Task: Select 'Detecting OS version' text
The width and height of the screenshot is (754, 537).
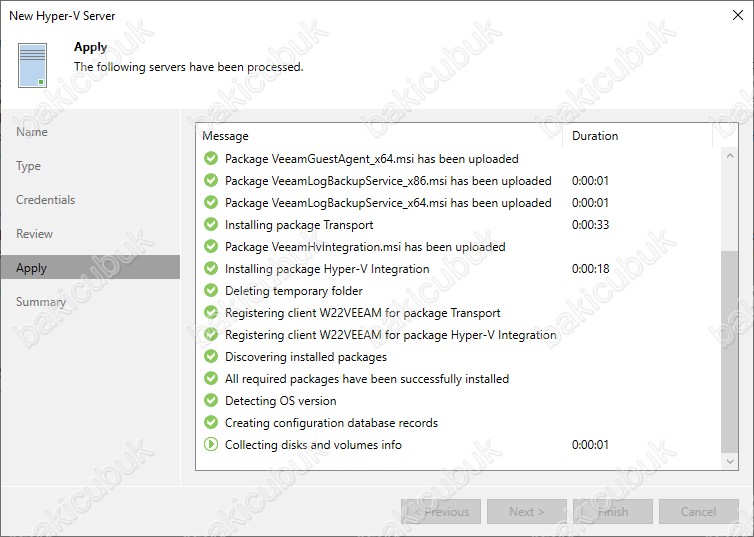Action: tap(281, 401)
